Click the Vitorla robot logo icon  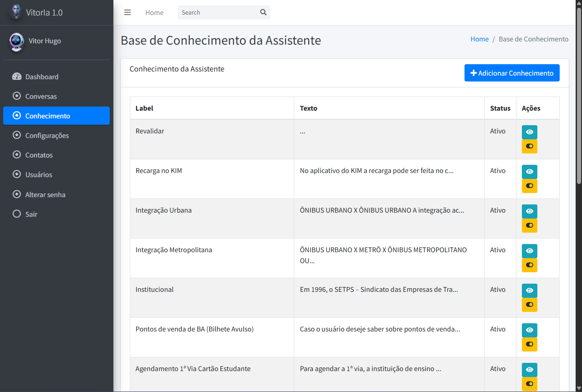pos(16,12)
